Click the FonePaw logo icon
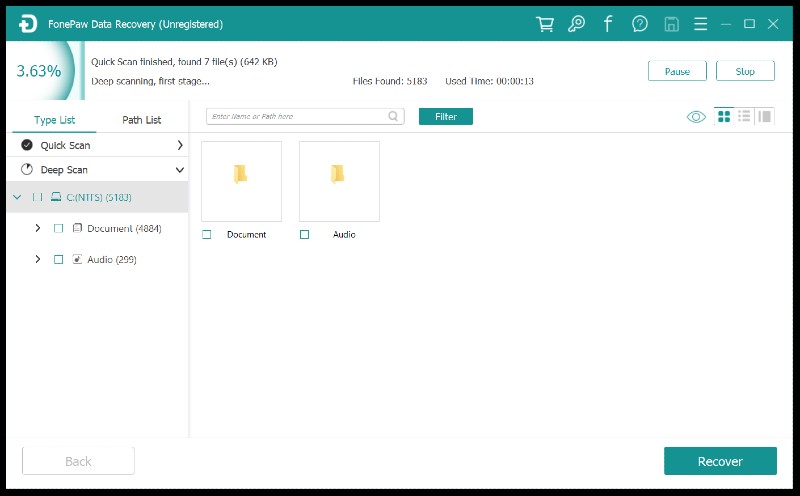This screenshot has width=800, height=496. point(28,24)
